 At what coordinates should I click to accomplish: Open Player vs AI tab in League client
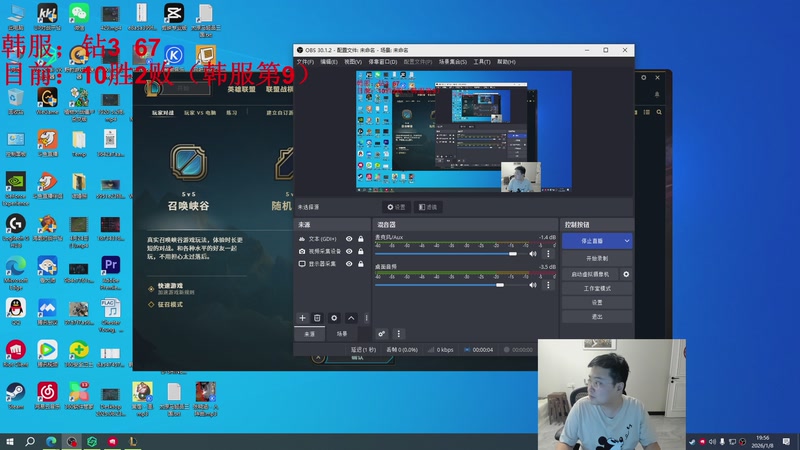(x=200, y=113)
